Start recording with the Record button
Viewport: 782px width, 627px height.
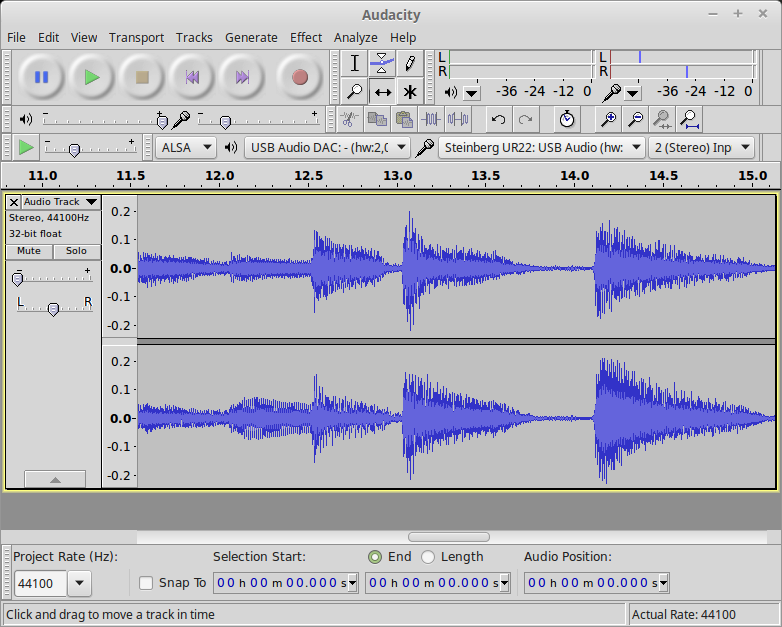coord(300,77)
